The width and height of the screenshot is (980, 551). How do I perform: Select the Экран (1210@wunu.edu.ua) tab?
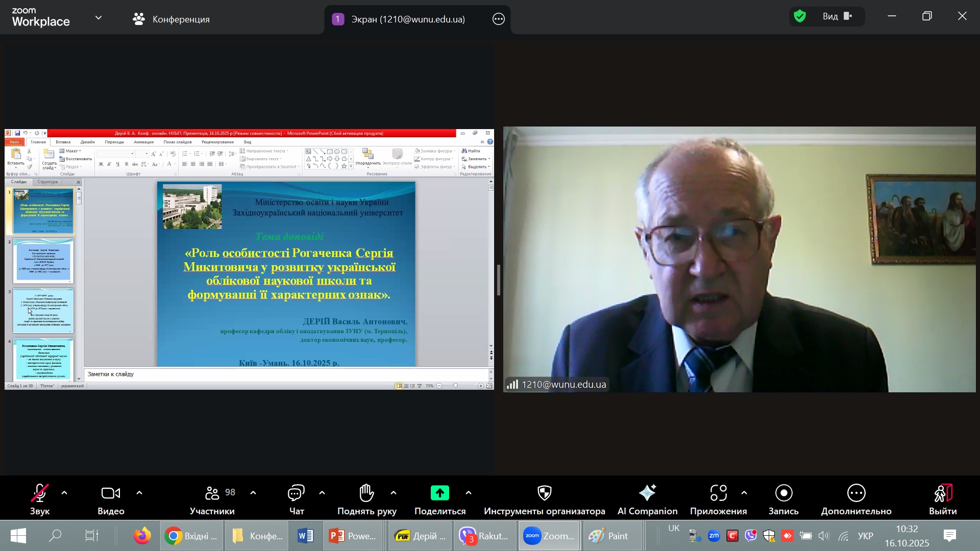(407, 19)
